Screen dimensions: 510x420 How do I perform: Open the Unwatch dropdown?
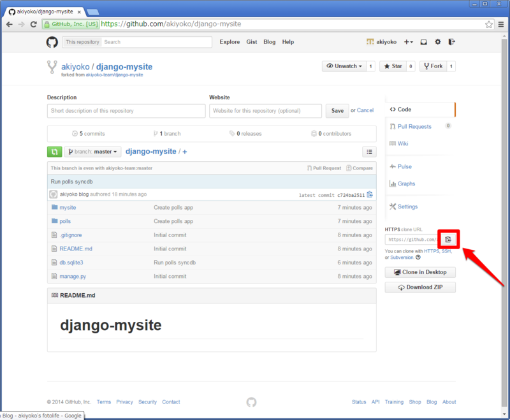tap(344, 66)
